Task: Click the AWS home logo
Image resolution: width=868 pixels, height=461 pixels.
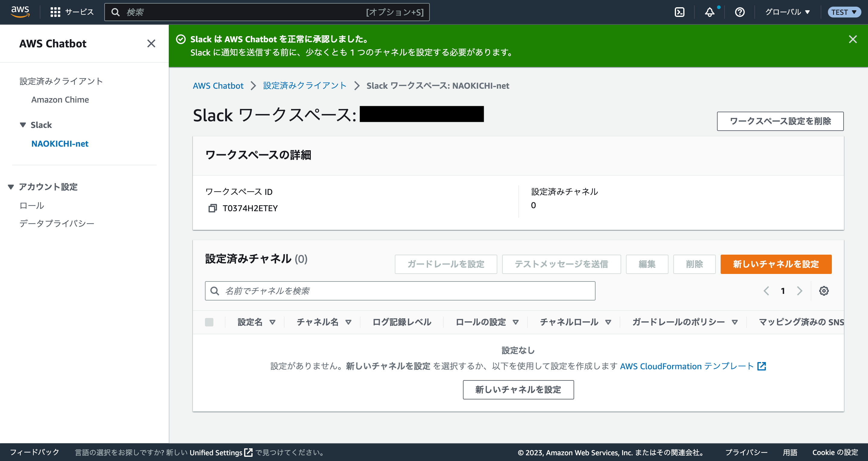Action: point(20,11)
